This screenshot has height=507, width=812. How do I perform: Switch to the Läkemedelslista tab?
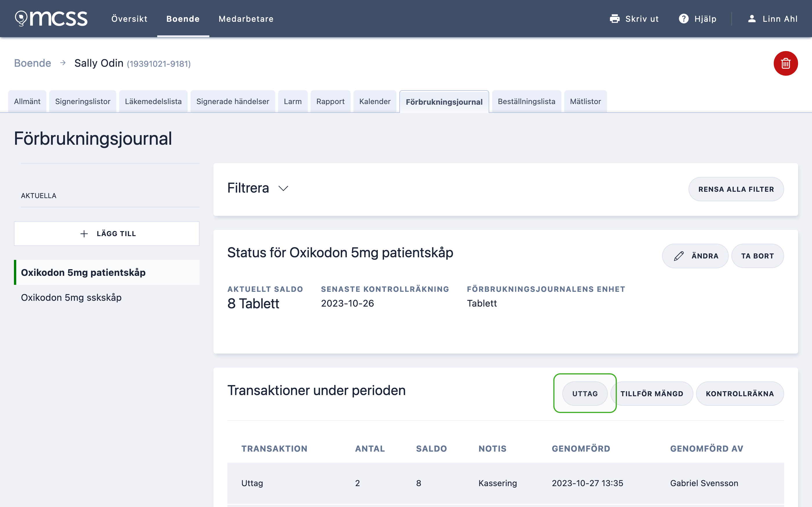(153, 101)
